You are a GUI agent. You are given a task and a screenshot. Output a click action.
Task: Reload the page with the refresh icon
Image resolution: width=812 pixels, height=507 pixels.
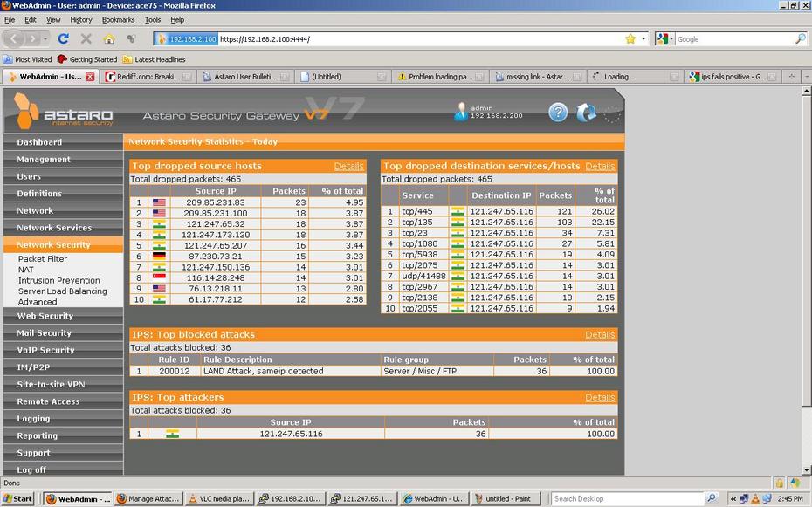(64, 38)
